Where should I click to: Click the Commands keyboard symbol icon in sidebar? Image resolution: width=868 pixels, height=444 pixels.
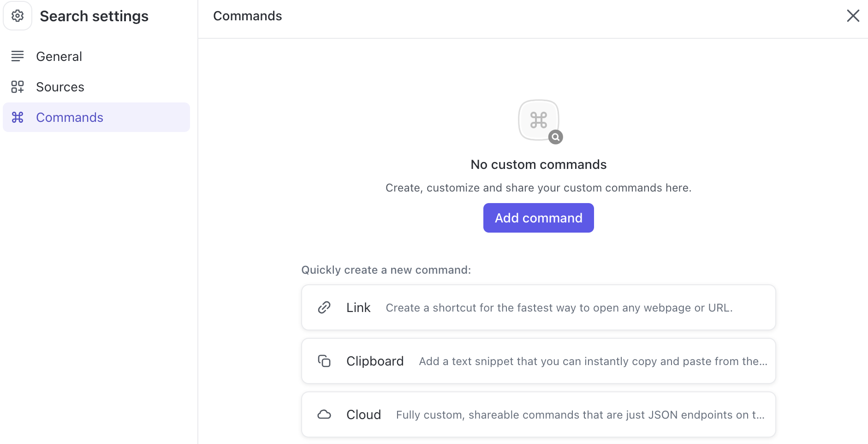(x=18, y=117)
